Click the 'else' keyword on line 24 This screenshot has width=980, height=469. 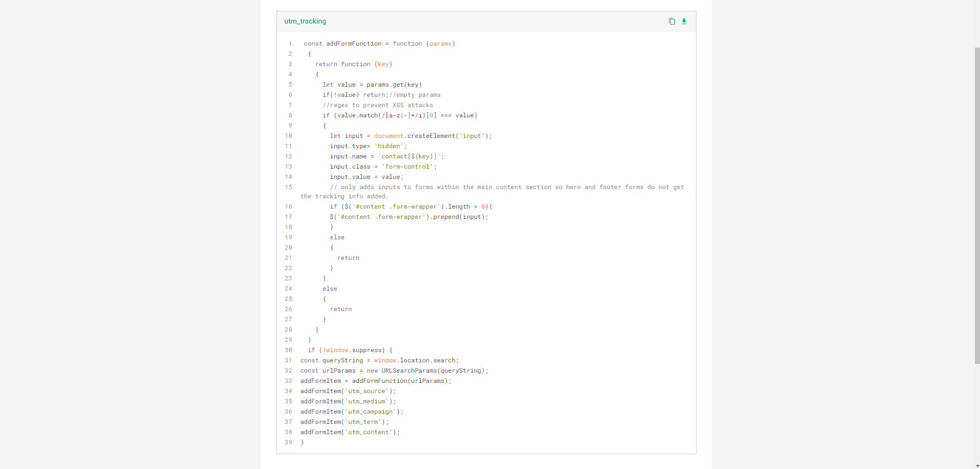(330, 289)
